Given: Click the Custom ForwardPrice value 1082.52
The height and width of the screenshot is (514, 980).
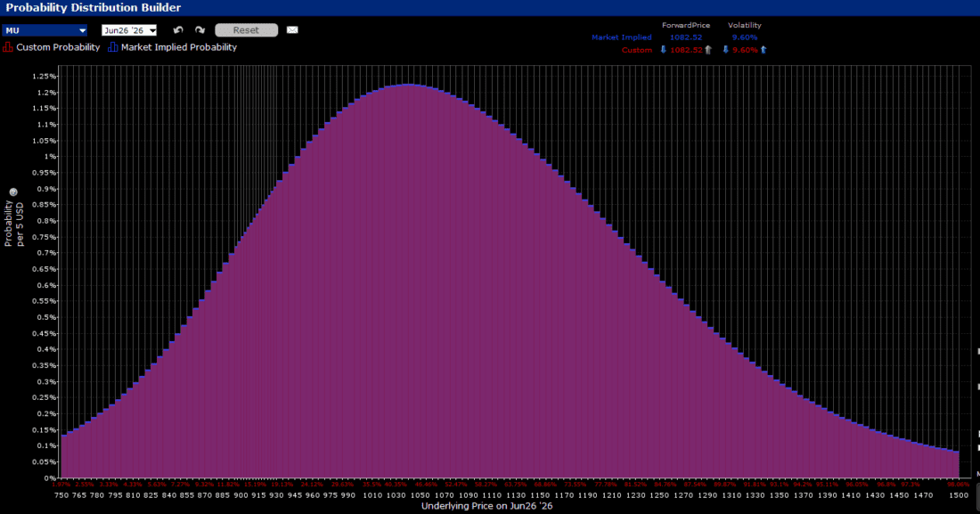Looking at the screenshot, I should [686, 50].
